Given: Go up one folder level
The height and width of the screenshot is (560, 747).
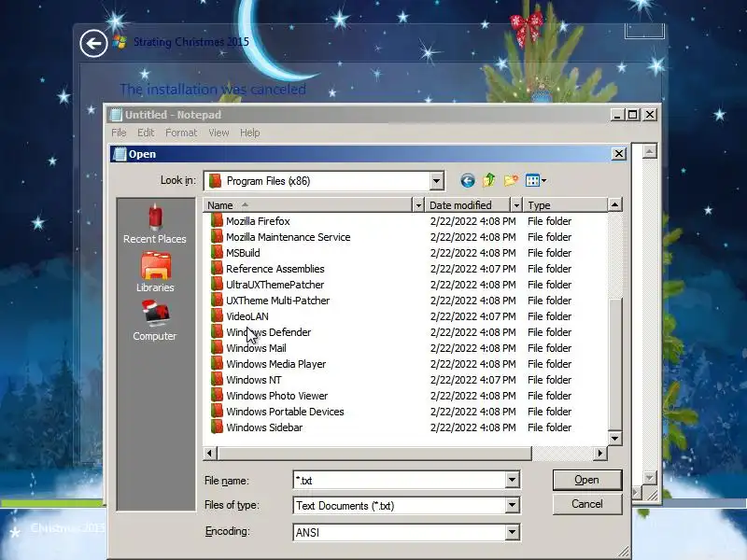Looking at the screenshot, I should (489, 180).
